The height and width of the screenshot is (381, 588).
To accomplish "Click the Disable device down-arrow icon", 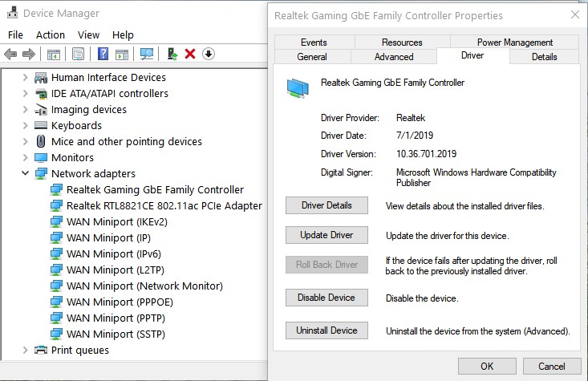I will point(209,54).
